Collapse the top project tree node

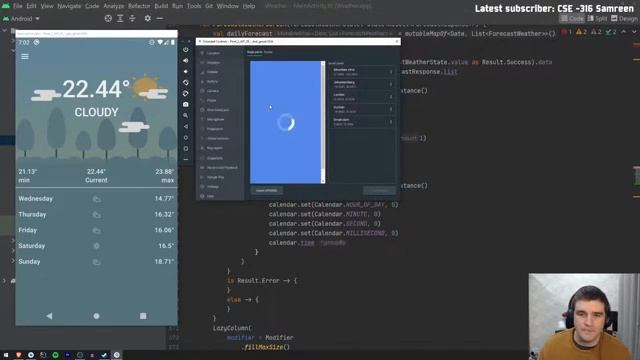click(x=4, y=31)
